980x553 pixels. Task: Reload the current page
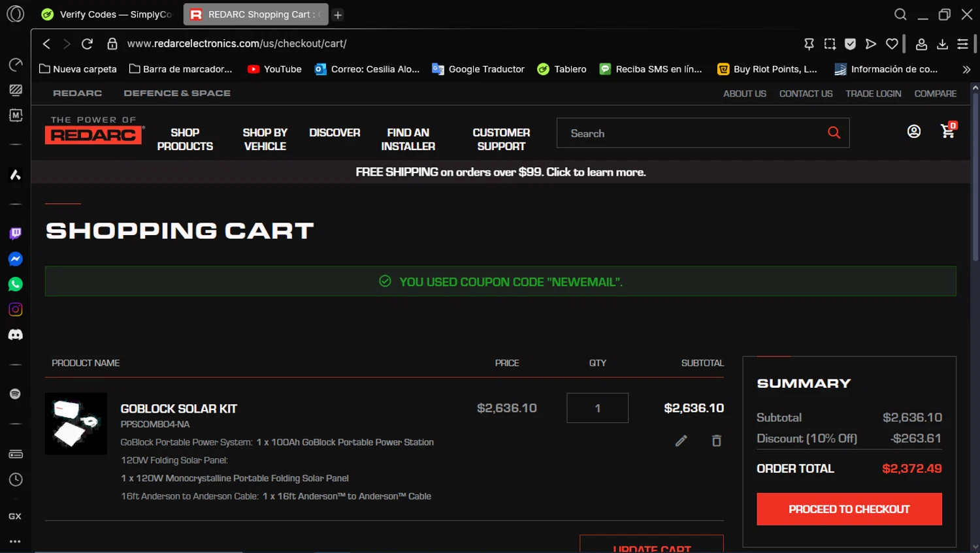(87, 44)
